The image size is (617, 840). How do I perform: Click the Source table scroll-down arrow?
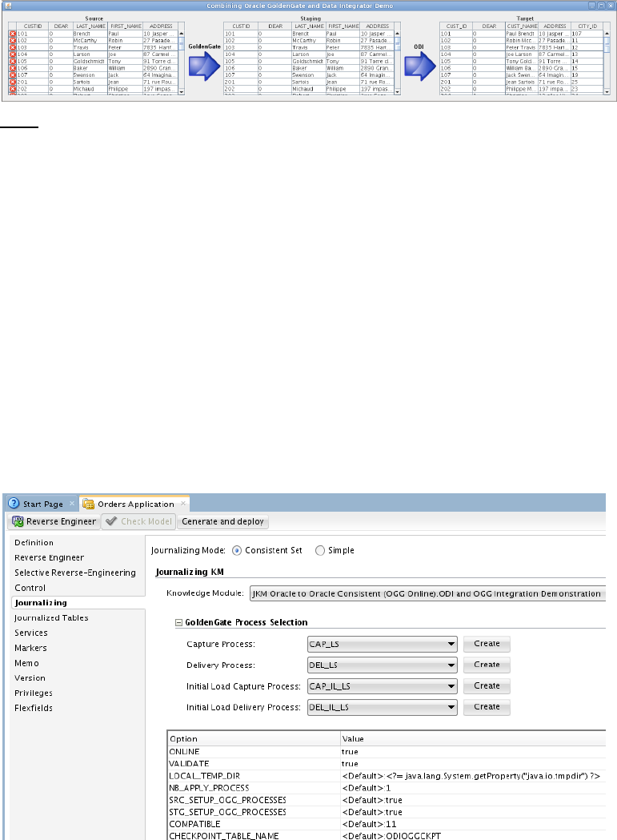(x=182, y=92)
